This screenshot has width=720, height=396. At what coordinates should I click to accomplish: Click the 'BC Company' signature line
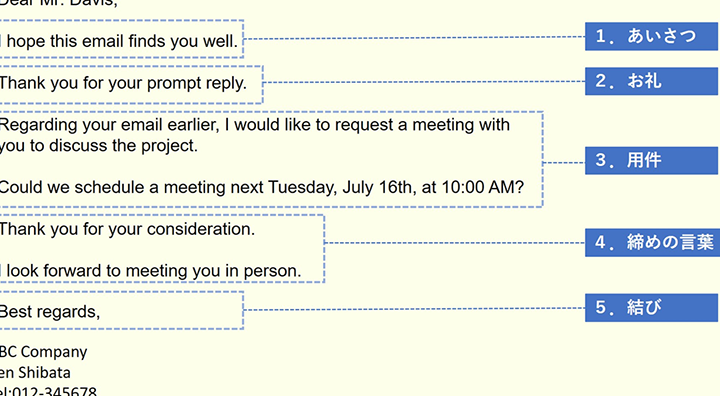click(x=44, y=352)
